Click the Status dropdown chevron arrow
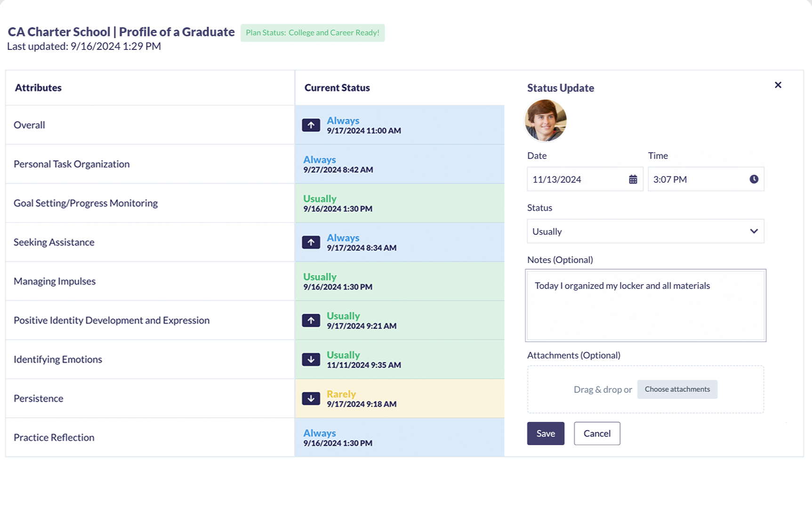 [x=754, y=232]
